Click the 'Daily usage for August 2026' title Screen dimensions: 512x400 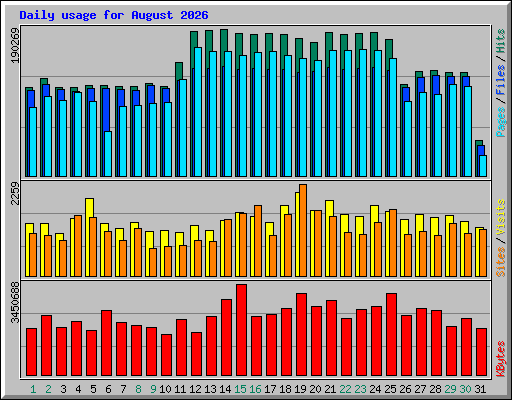tap(114, 15)
